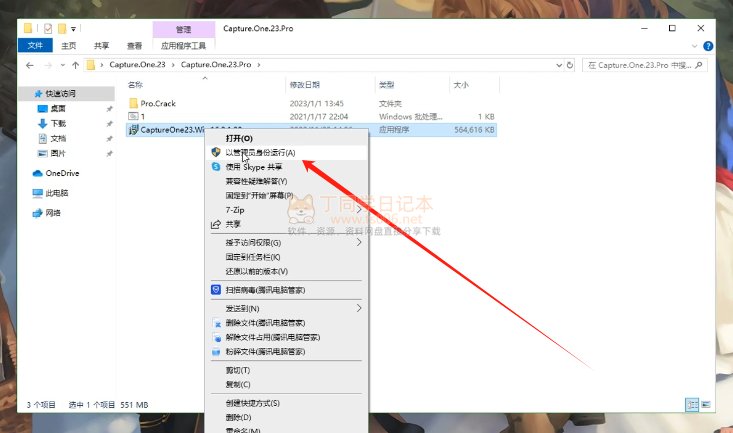Sort by Size column header
Viewport: 733px width, 433px height.
point(461,85)
